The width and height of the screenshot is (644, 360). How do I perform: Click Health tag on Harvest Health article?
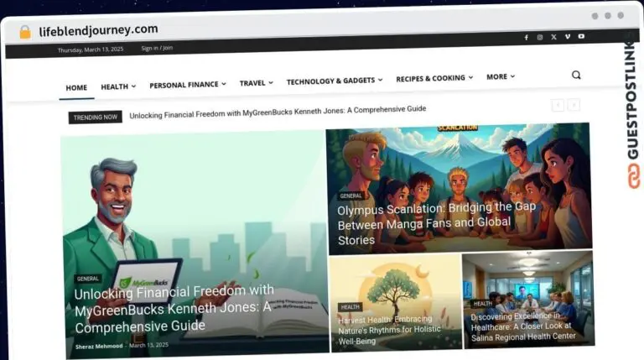pyautogui.click(x=350, y=307)
